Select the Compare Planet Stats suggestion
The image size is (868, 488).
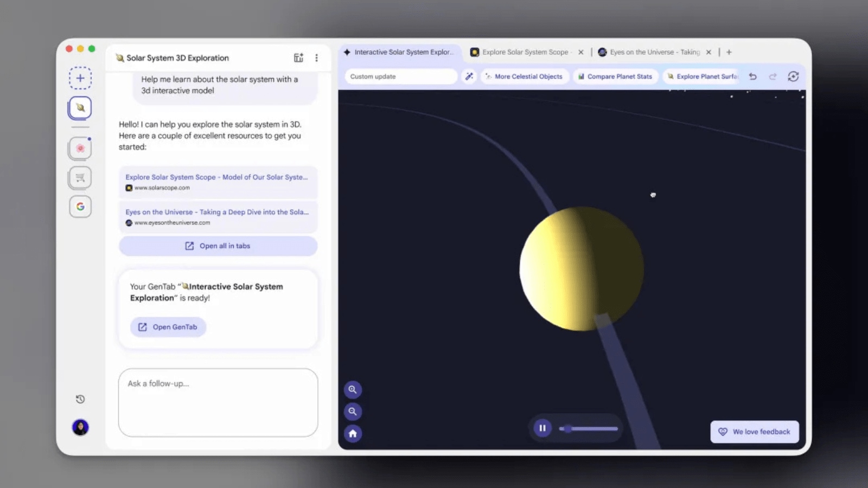[x=615, y=76]
